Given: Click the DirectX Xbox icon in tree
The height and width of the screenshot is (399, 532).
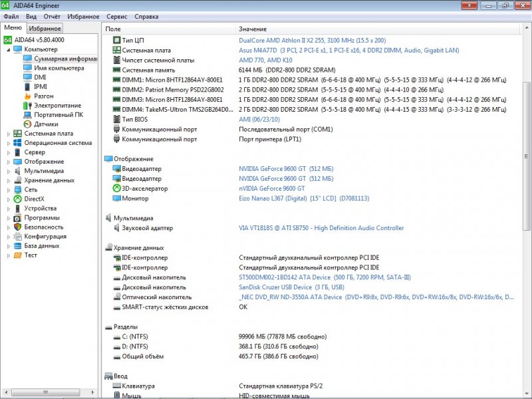Looking at the screenshot, I should (x=18, y=199).
